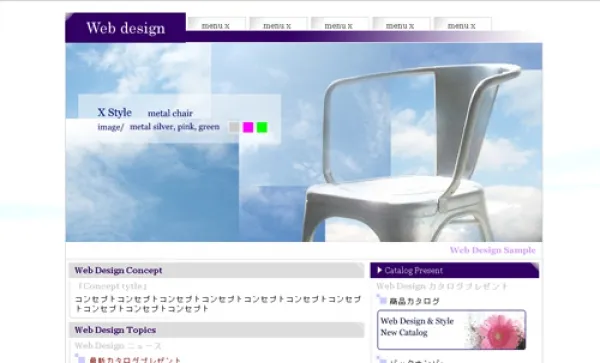
Task: Pick the green color swatch
Action: pyautogui.click(x=262, y=127)
